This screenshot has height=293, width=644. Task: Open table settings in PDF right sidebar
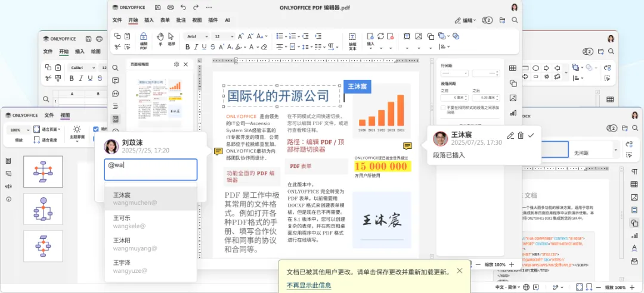[x=513, y=68]
